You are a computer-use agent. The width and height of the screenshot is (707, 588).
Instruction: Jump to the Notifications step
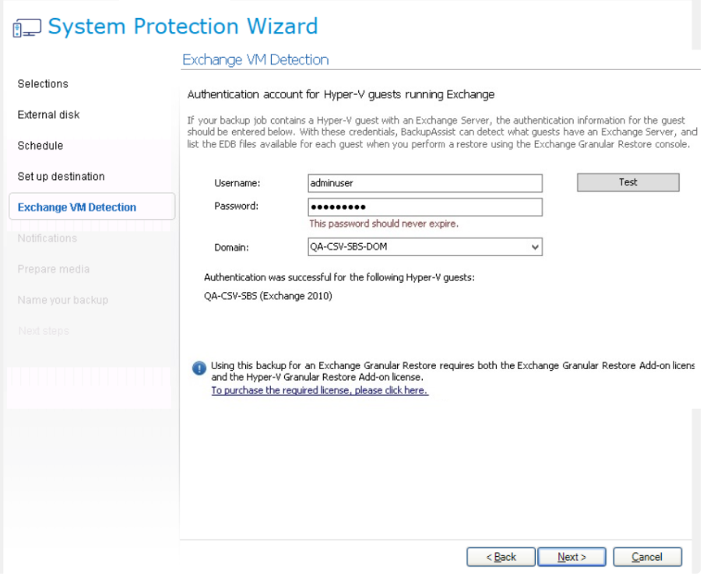coord(47,238)
